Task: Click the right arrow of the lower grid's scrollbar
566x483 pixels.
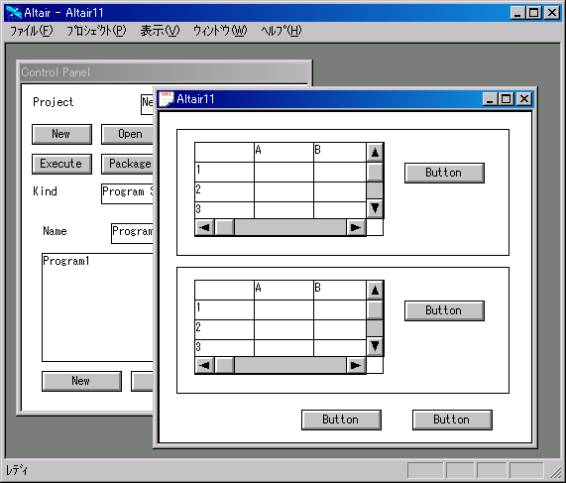Action: click(x=356, y=365)
